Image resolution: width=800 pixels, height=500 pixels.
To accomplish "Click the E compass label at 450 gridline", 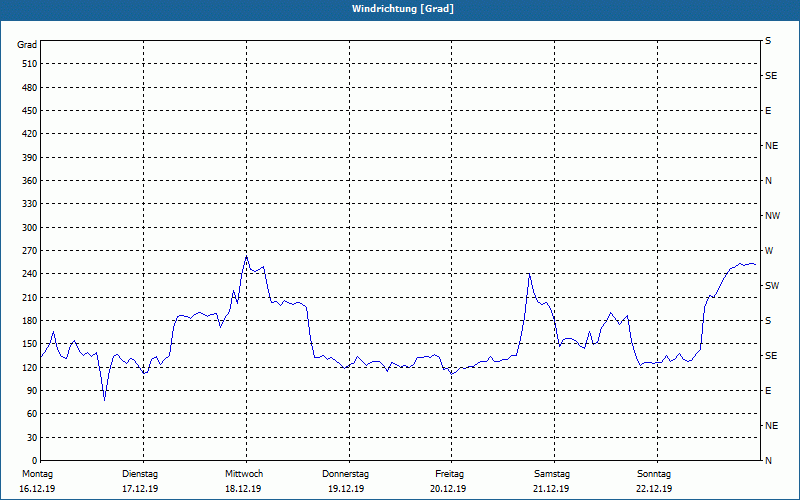I will (768, 111).
